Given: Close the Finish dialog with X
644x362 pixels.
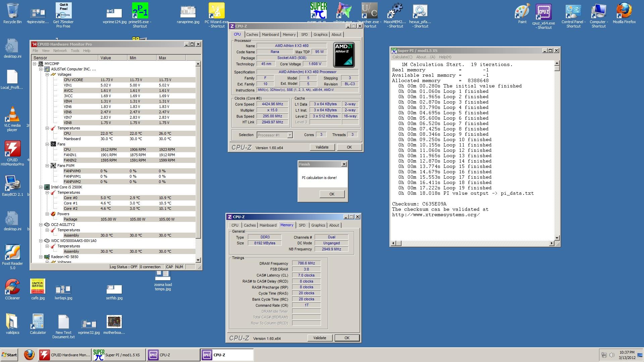Looking at the screenshot, I should (344, 164).
